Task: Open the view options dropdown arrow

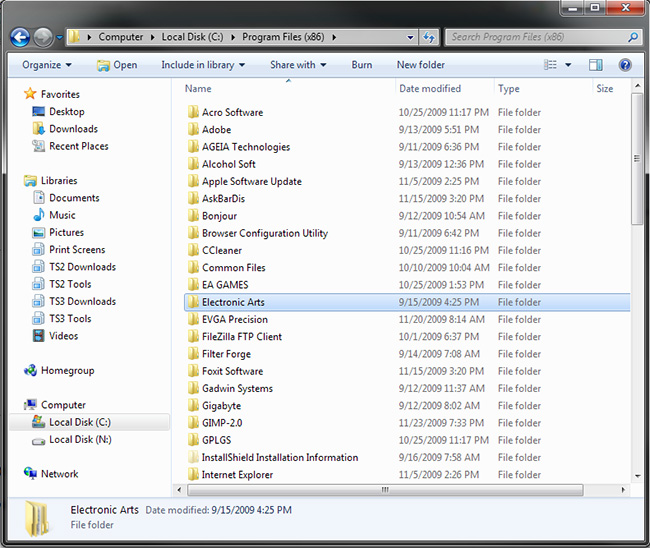Action: tap(568, 65)
